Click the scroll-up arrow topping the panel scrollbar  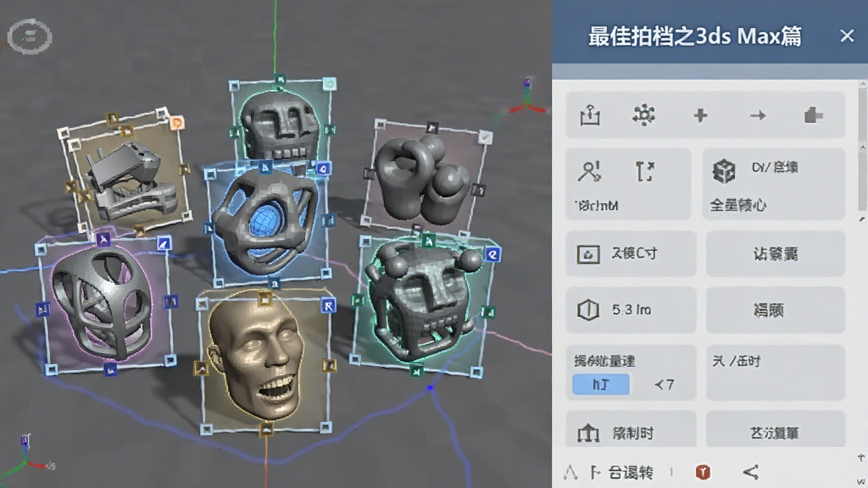862,84
